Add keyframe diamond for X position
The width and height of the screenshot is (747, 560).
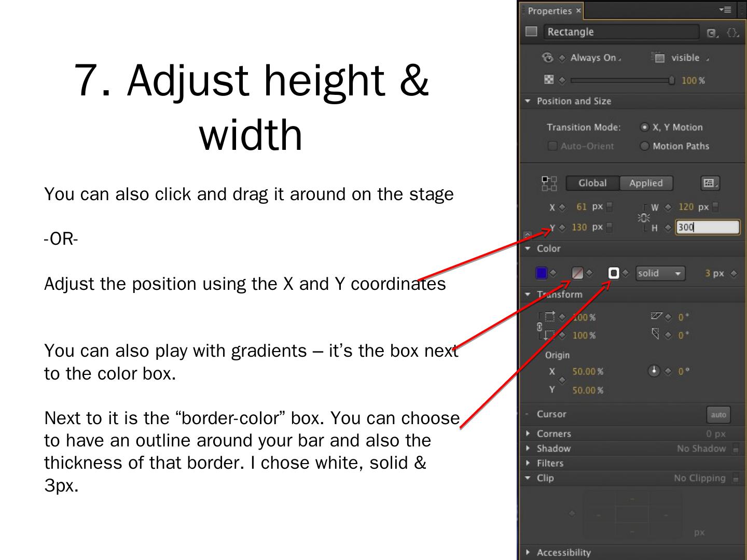(562, 207)
